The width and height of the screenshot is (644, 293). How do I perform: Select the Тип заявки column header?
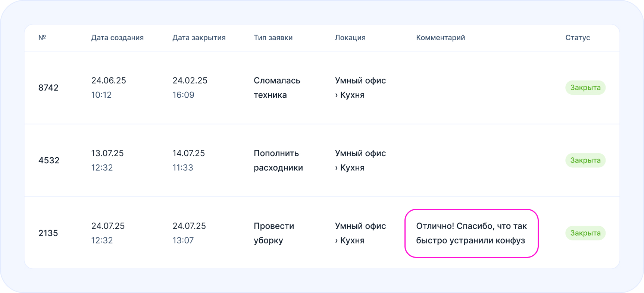tap(273, 38)
